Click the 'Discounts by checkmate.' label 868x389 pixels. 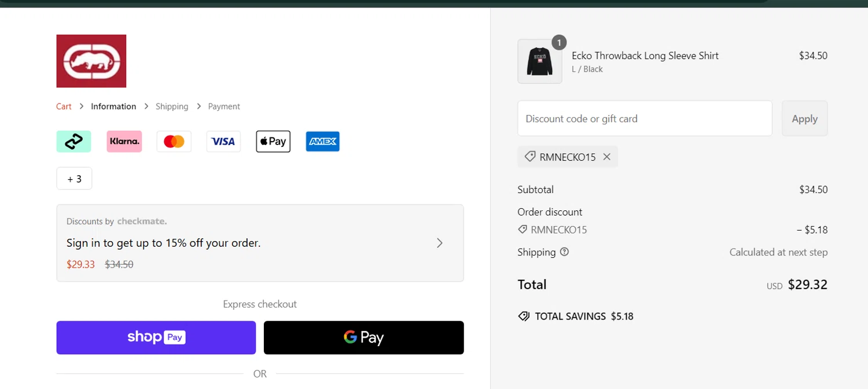click(x=117, y=221)
